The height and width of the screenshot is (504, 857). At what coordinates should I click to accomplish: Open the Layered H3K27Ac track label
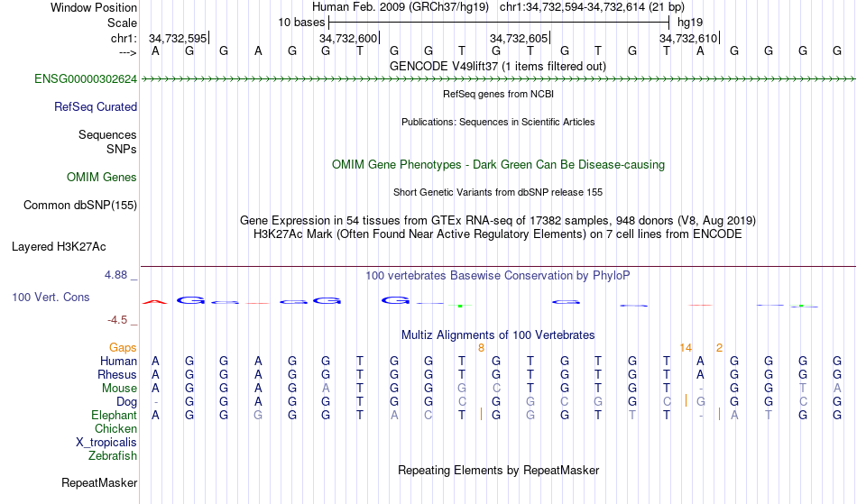(59, 247)
